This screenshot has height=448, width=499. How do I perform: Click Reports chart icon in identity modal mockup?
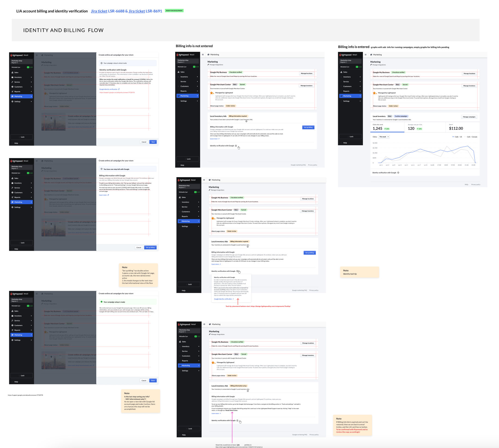12,92
